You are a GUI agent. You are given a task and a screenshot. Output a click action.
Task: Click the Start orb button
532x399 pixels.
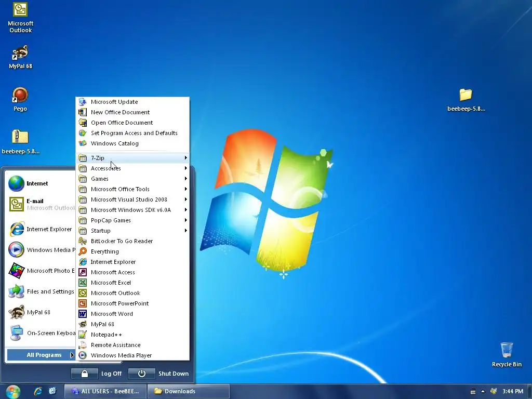coord(13,392)
